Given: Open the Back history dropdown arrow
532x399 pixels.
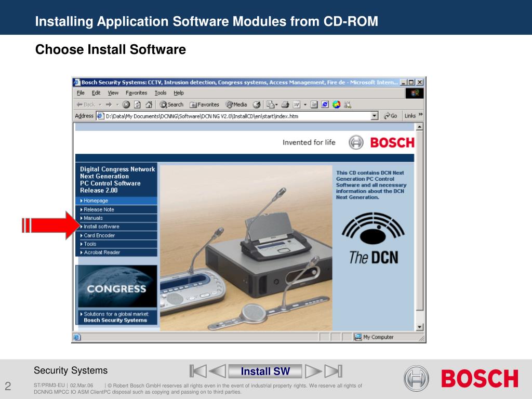Looking at the screenshot, I should tap(100, 104).
